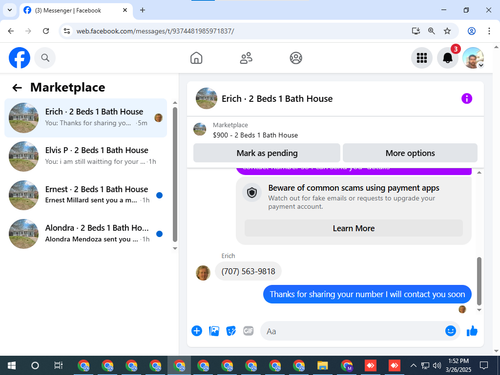Open notifications bell with 3 badge
The height and width of the screenshot is (375, 500).
click(448, 58)
